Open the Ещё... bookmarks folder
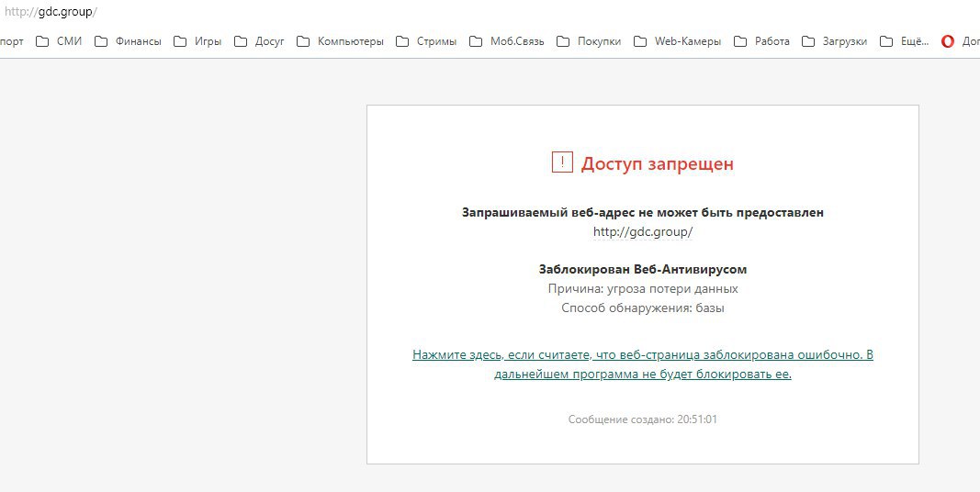Screen dimensions: 980x492 click(905, 41)
